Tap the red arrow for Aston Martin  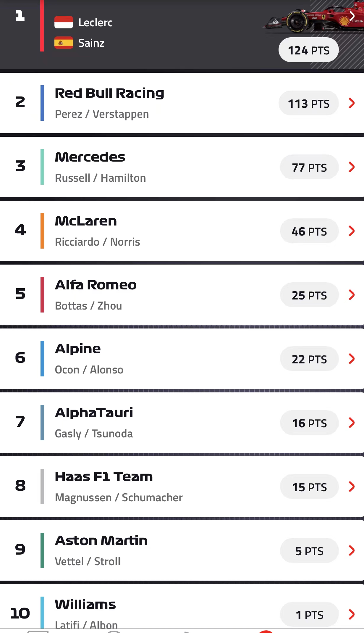(x=352, y=550)
